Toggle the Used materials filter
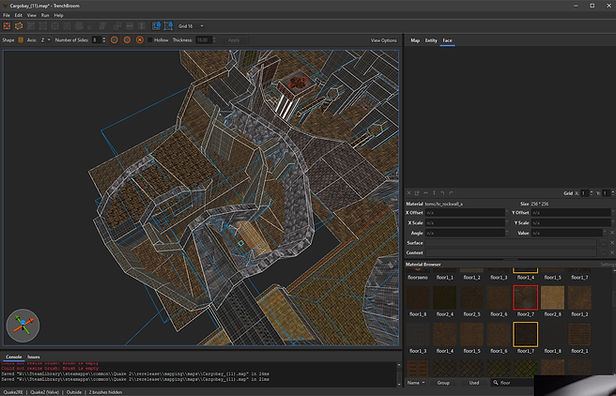This screenshot has width=616, height=396. click(474, 382)
